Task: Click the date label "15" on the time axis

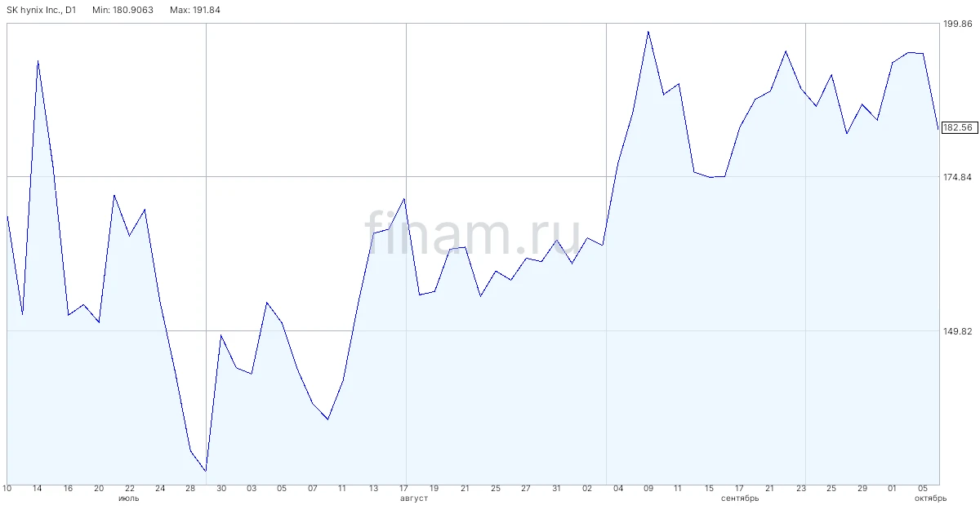Action: 710,489
